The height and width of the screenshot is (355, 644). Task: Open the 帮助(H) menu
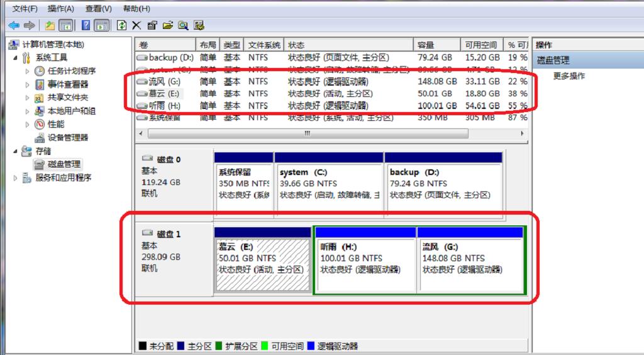coord(136,9)
